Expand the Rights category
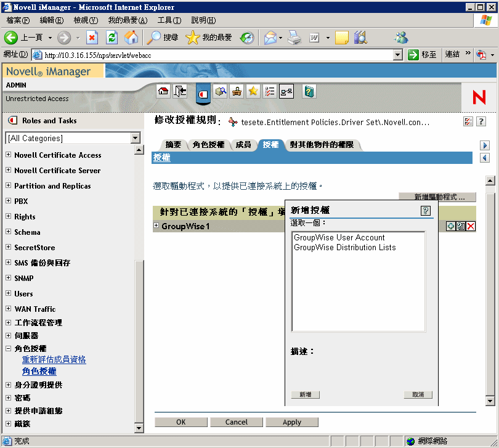The height and width of the screenshot is (448, 499). tap(8, 216)
